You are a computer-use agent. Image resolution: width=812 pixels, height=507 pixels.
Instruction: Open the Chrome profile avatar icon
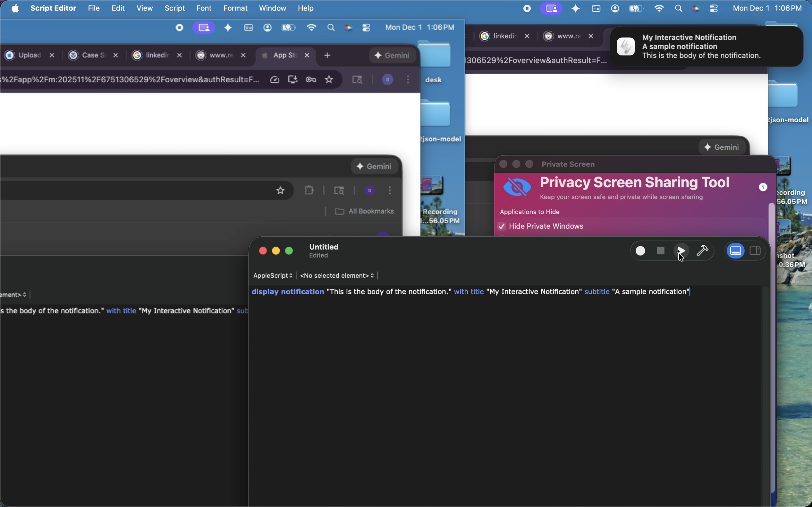387,79
